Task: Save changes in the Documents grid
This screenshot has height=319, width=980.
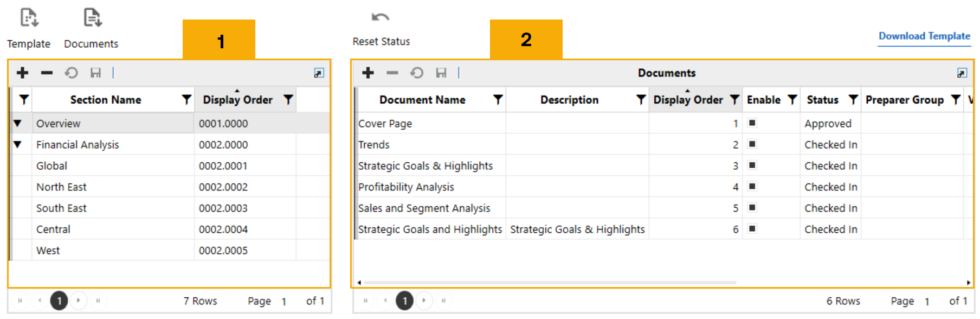Action: tap(441, 73)
